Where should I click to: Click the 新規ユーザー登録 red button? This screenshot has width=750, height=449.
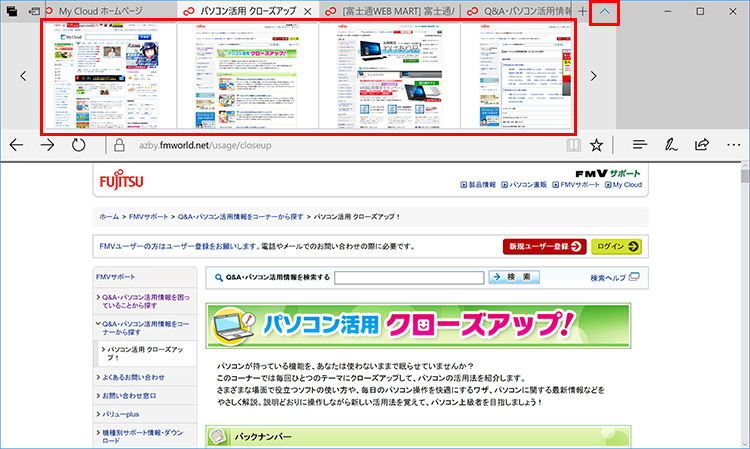544,246
